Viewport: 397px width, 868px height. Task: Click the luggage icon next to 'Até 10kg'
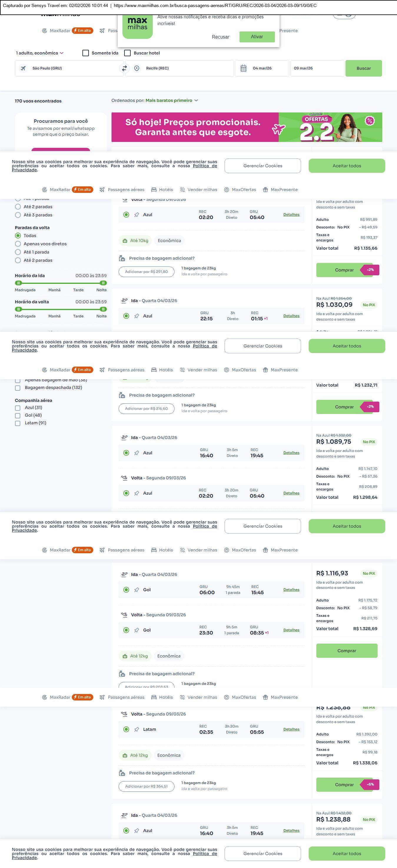coord(125,241)
